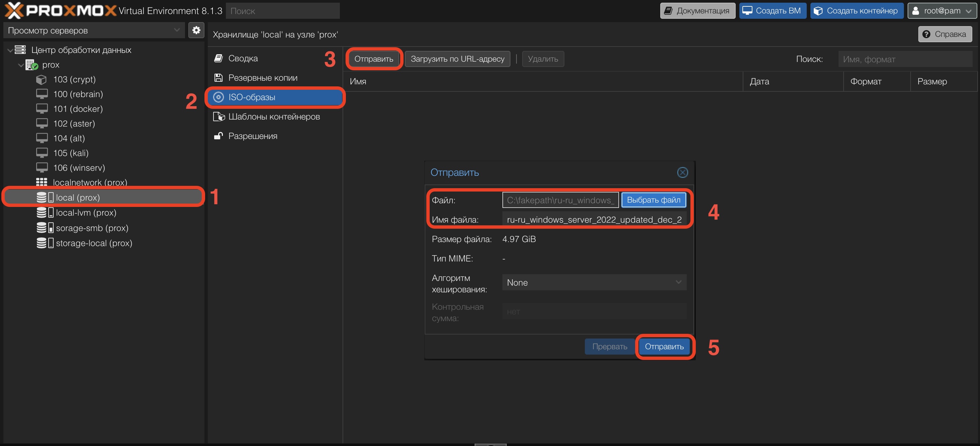Click the grid icon for localnetwork (prox)

click(42, 182)
